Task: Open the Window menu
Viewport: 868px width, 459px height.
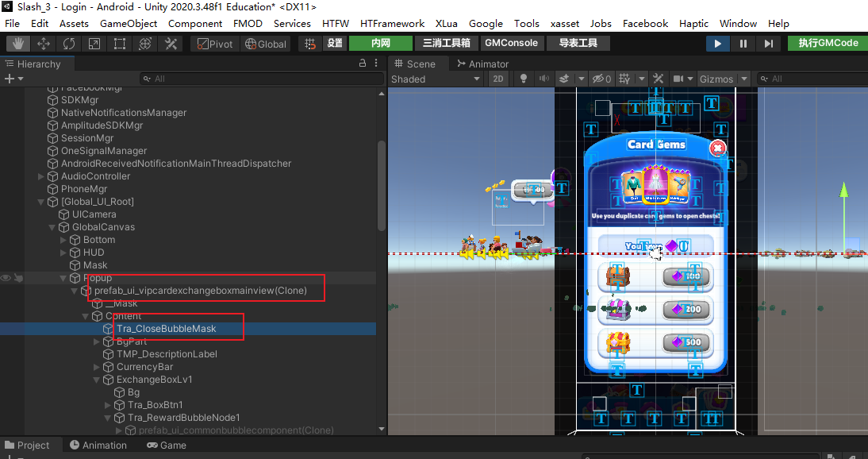Action: [738, 23]
